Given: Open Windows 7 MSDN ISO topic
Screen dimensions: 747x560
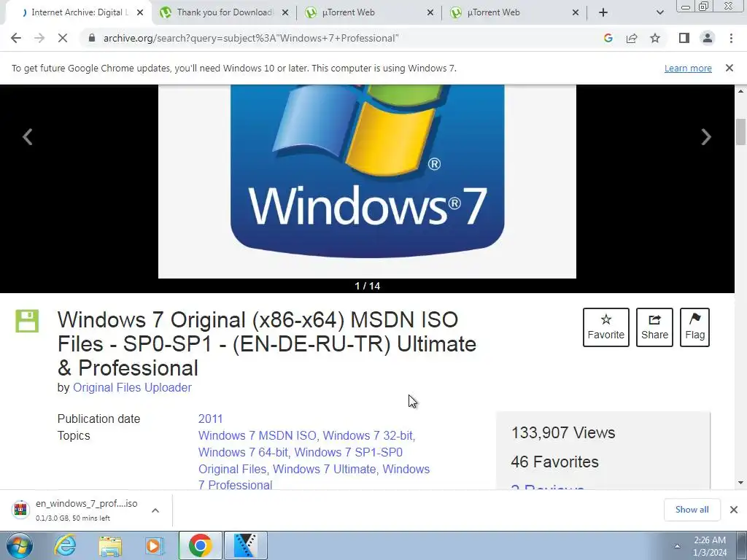Looking at the screenshot, I should point(258,436).
